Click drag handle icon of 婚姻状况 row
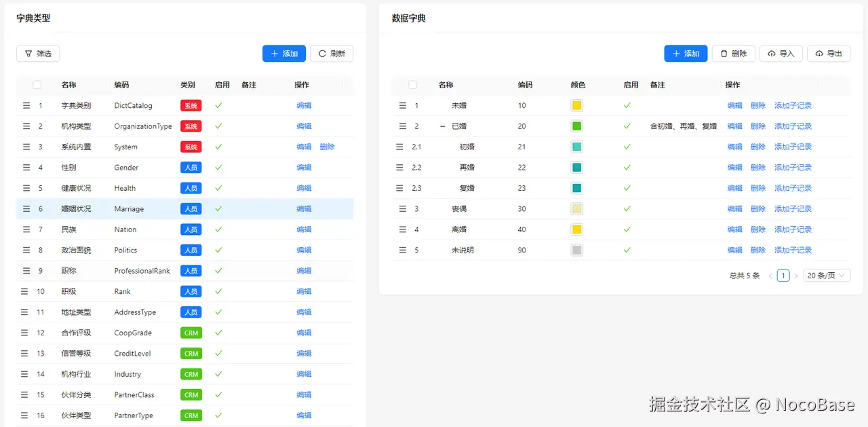This screenshot has width=868, height=427. pos(26,209)
